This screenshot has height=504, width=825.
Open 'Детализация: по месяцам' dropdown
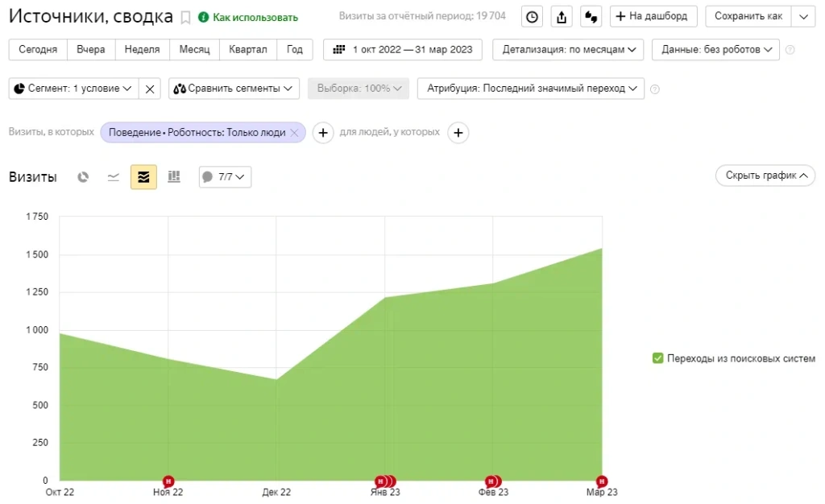[568, 50]
